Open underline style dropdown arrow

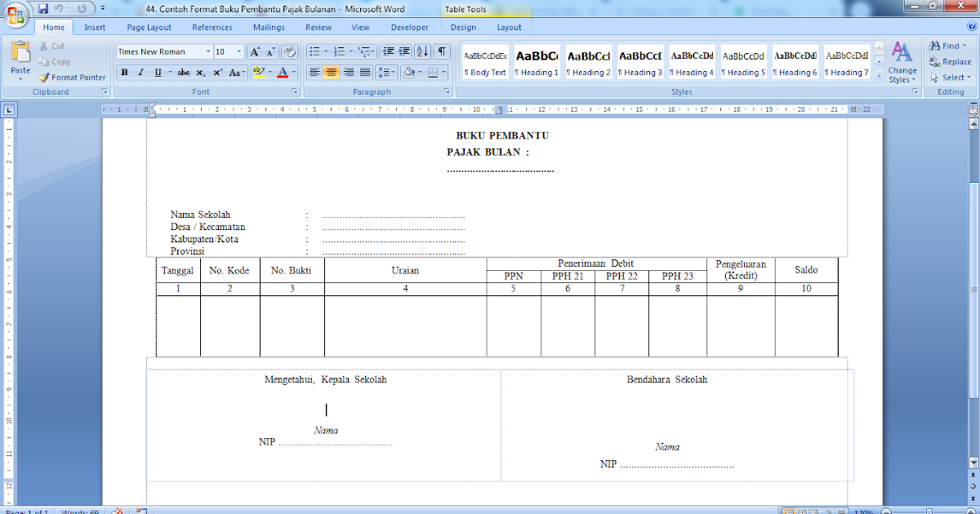click(x=169, y=73)
